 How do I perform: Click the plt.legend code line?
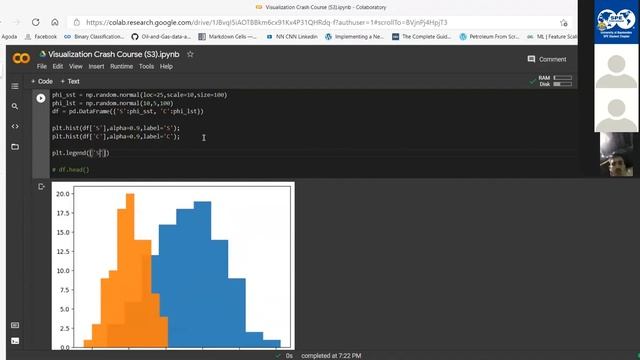81,153
